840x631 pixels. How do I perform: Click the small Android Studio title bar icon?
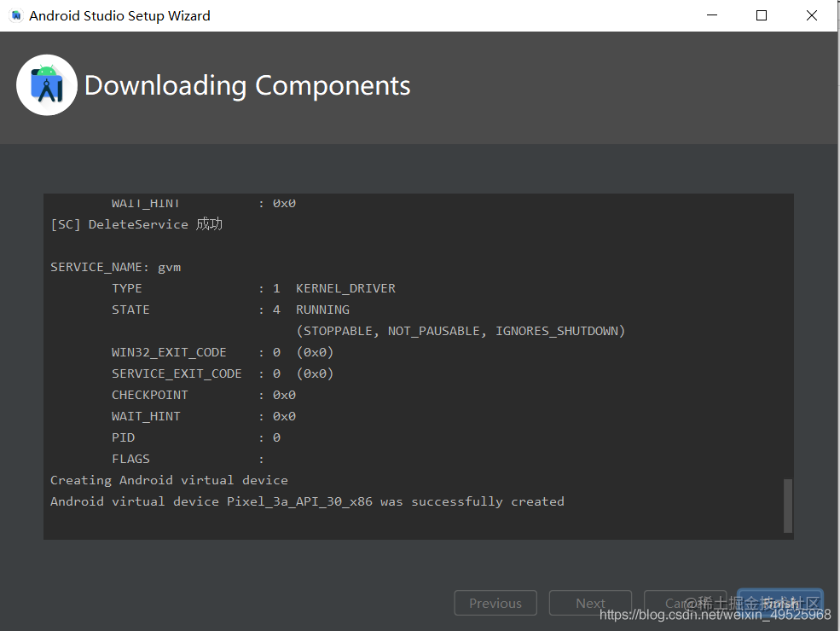tap(16, 15)
